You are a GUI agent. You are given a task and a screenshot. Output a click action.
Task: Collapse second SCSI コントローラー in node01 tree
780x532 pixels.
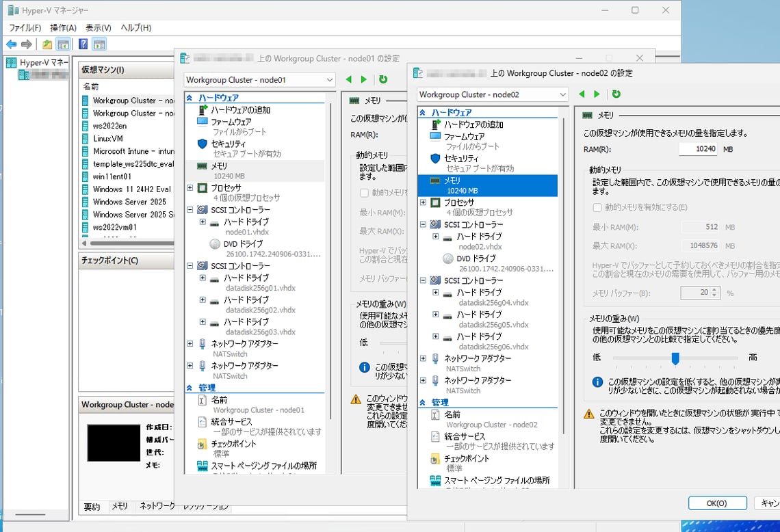190,266
